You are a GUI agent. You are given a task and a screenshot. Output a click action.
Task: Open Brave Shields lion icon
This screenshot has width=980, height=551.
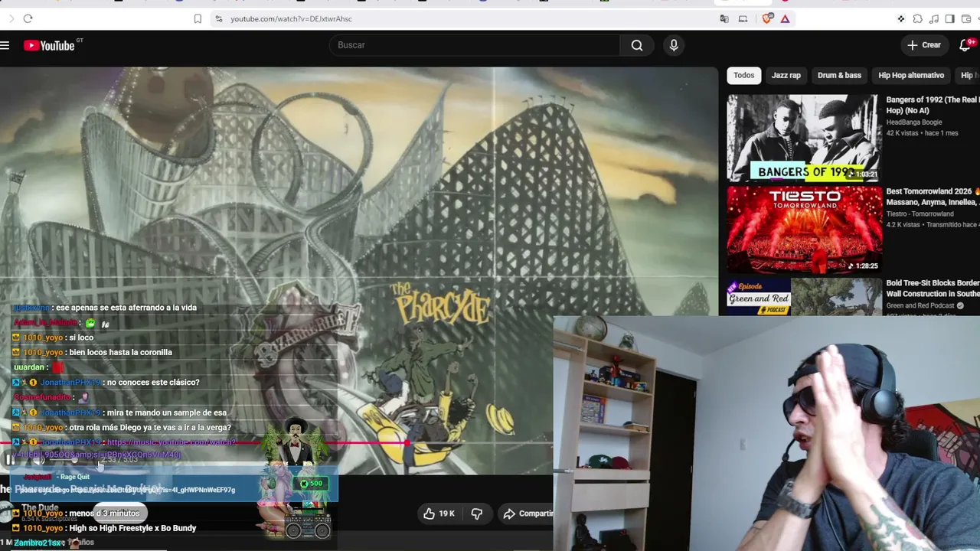pyautogui.click(x=768, y=18)
